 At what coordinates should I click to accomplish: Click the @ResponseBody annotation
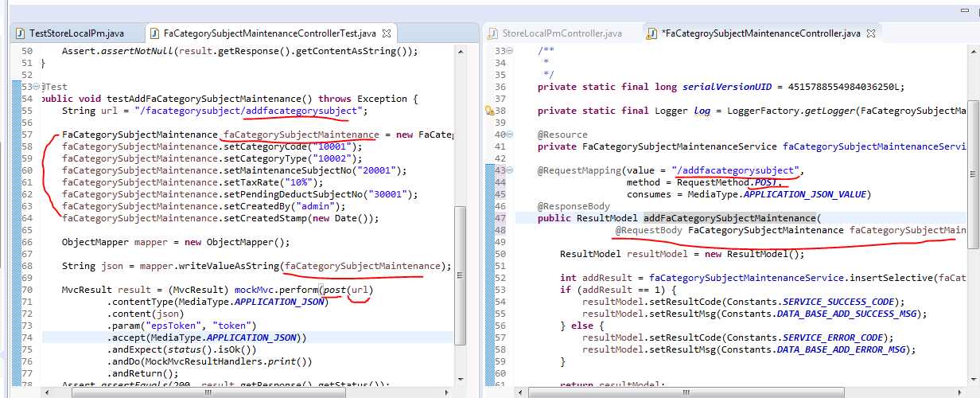(574, 206)
